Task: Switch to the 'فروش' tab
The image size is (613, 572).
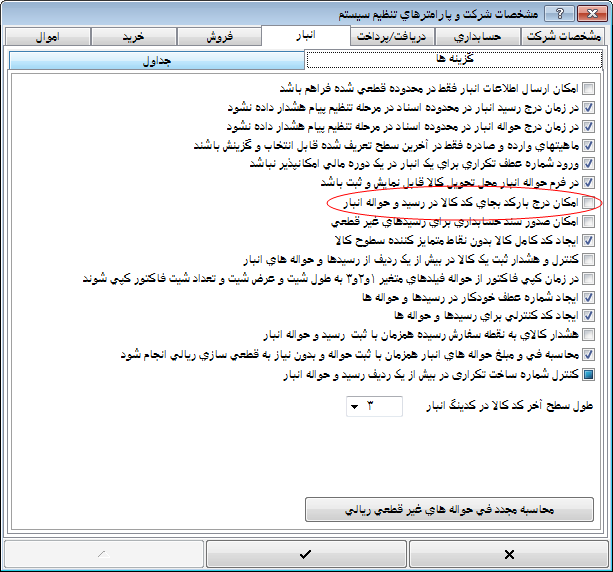Action: [220, 37]
